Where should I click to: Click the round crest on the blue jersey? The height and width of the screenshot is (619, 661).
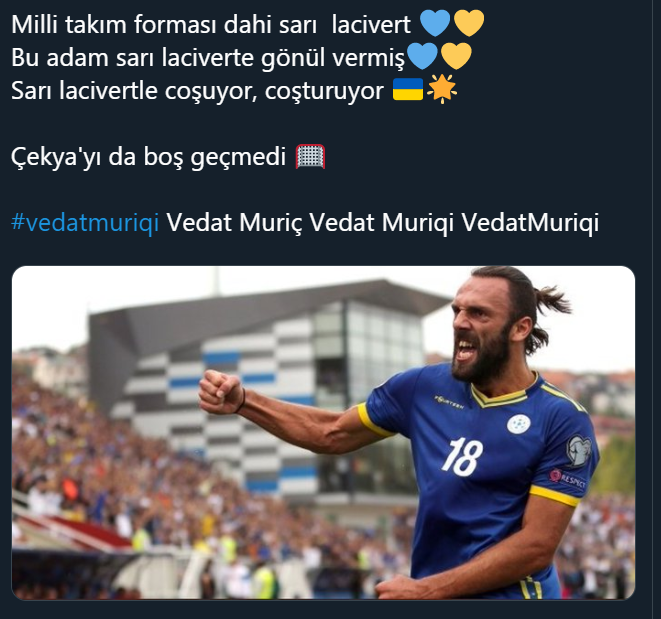click(519, 424)
